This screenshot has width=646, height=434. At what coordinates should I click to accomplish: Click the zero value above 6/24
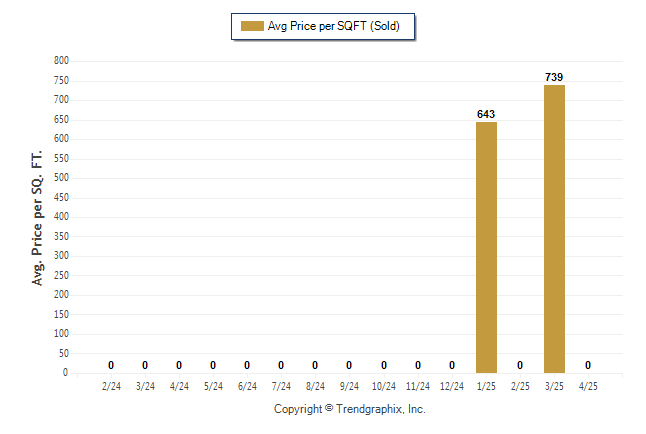coord(247,365)
